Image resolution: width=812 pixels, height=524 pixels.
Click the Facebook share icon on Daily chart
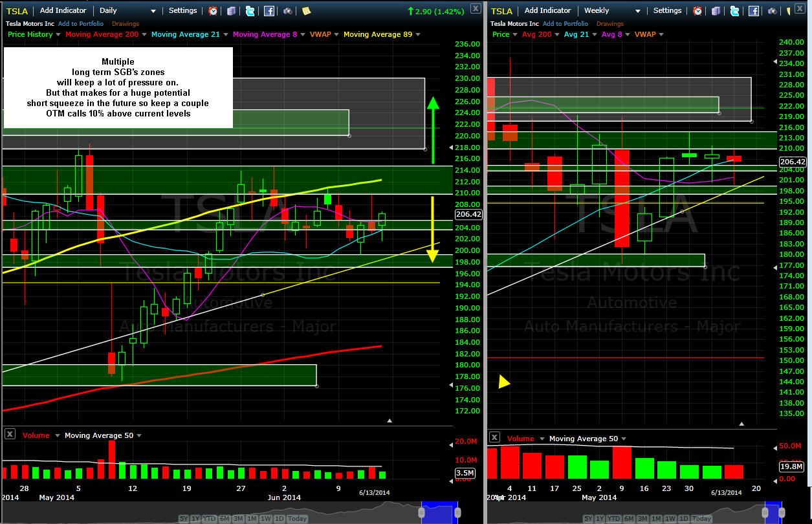point(269,11)
